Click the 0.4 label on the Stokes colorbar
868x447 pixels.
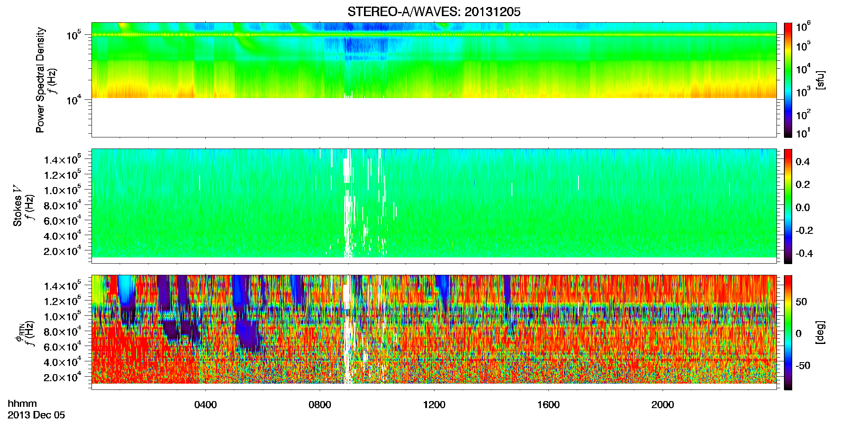[803, 162]
